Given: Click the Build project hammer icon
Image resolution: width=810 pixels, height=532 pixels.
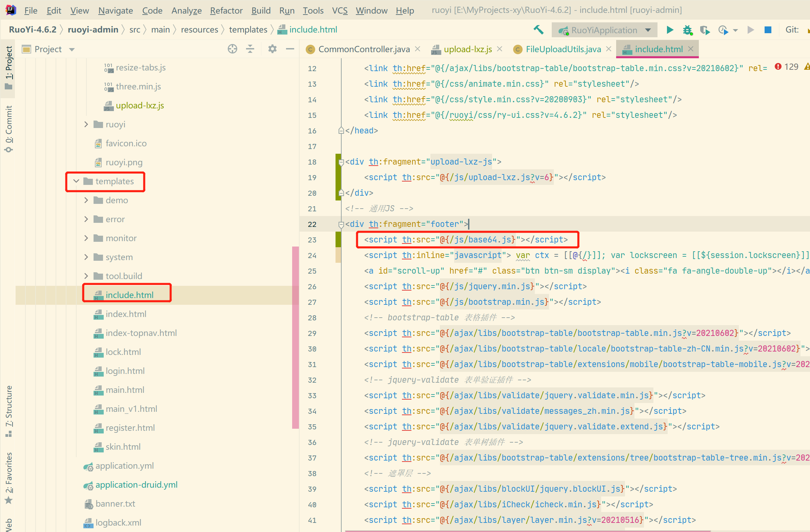Looking at the screenshot, I should pos(538,30).
